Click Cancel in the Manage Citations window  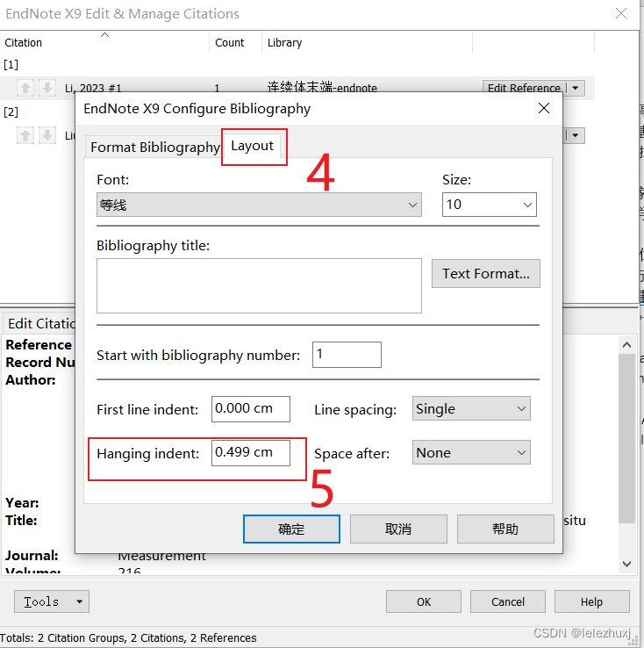pyautogui.click(x=508, y=601)
